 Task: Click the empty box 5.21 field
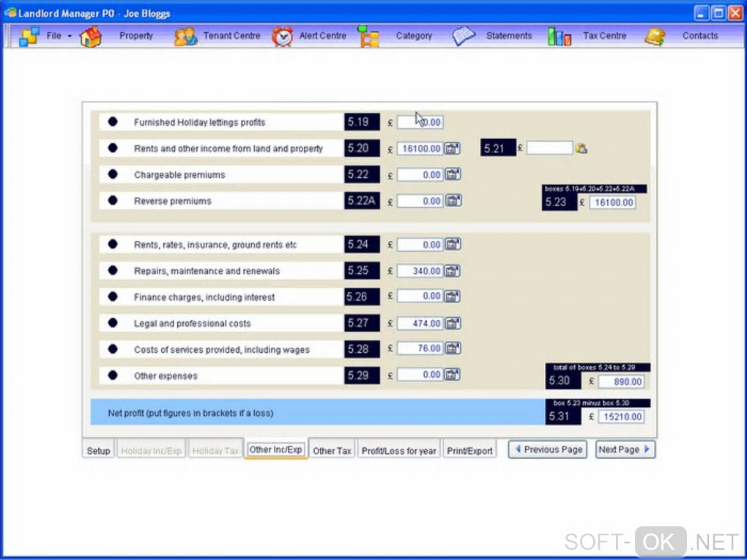549,148
